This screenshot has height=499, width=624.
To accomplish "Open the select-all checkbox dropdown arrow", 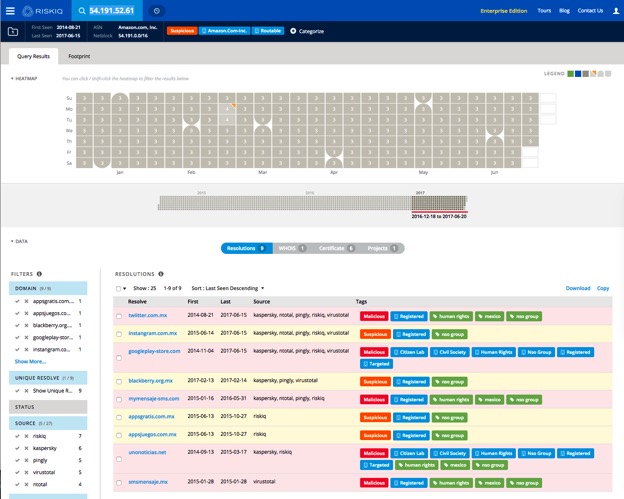I will coord(125,288).
